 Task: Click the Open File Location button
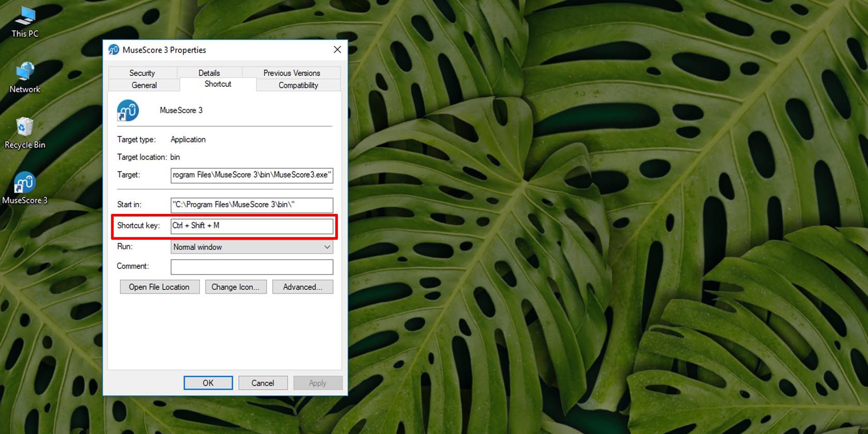pyautogui.click(x=160, y=287)
